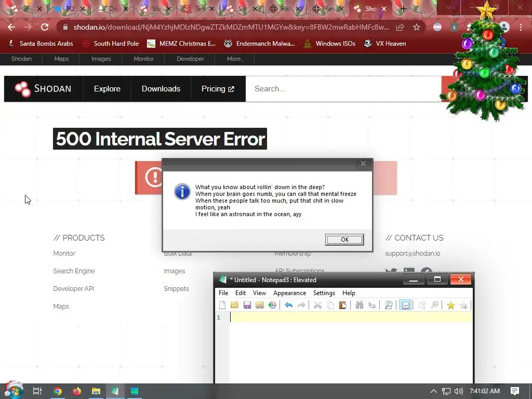This screenshot has width=532, height=399.
Task: Open the File menu in Notepad3
Action: (x=223, y=293)
